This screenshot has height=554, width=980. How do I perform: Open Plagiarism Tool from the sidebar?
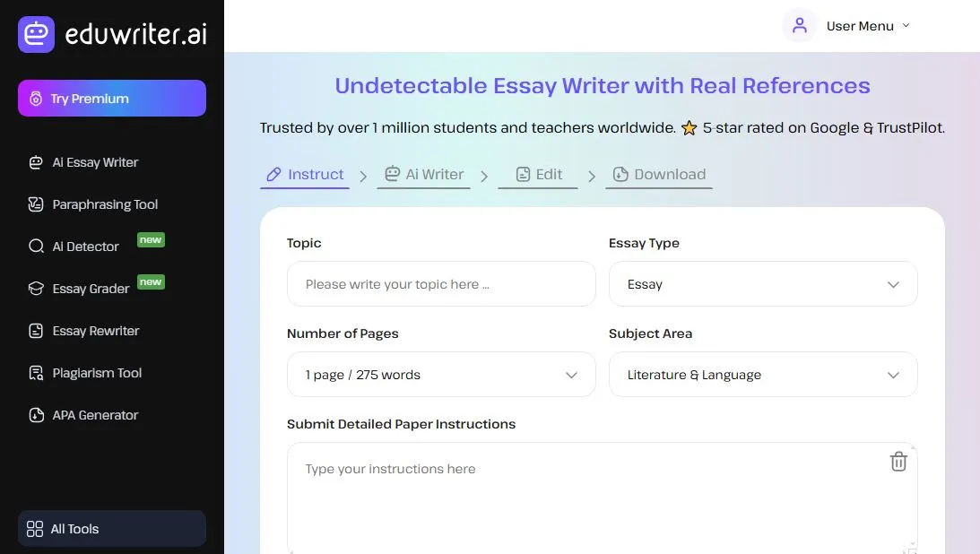(x=97, y=373)
